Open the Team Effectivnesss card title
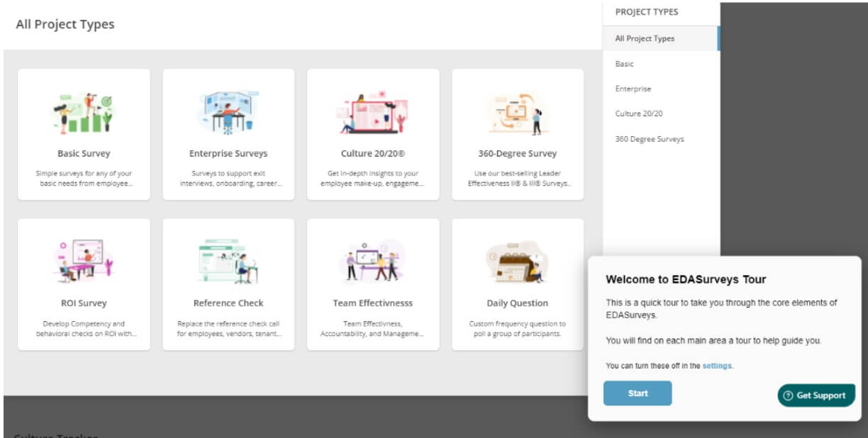The height and width of the screenshot is (438, 868). [x=373, y=303]
